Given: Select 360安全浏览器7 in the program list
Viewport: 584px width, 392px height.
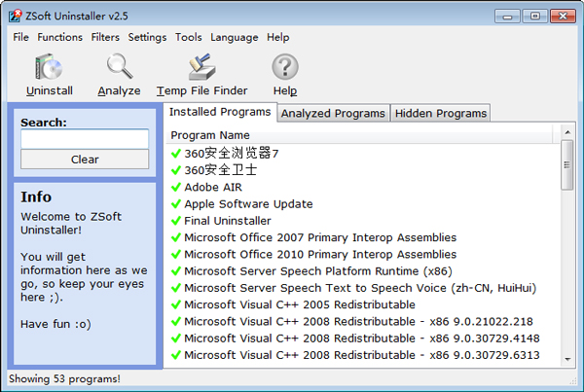Looking at the screenshot, I should 232,154.
